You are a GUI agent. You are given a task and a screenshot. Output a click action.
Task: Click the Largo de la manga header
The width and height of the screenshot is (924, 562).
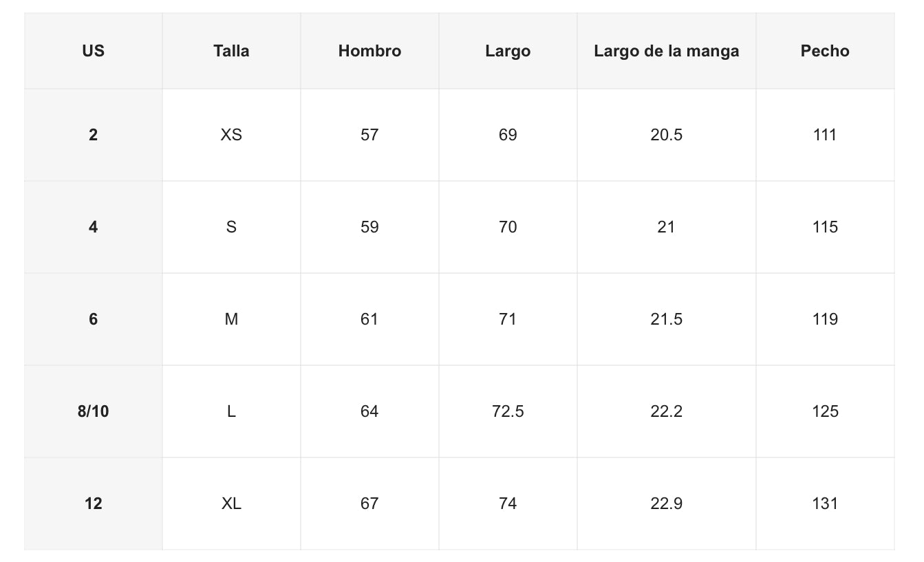pos(666,51)
